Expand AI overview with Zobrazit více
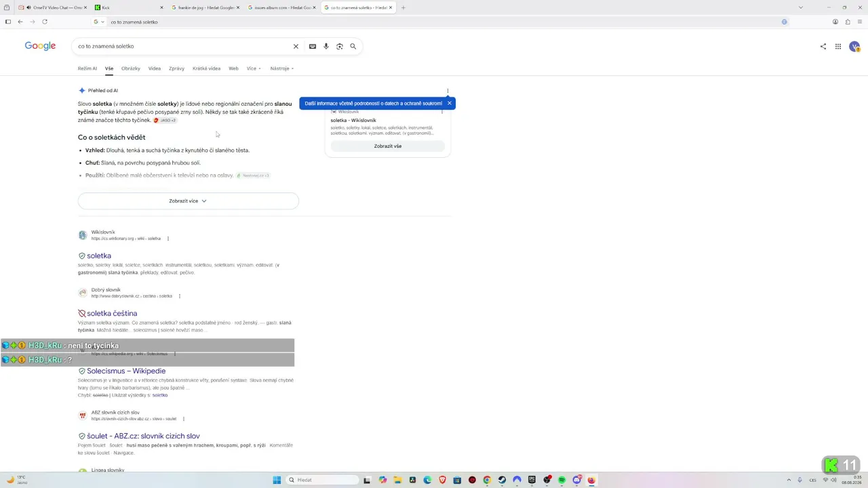This screenshot has width=868, height=488. click(188, 201)
